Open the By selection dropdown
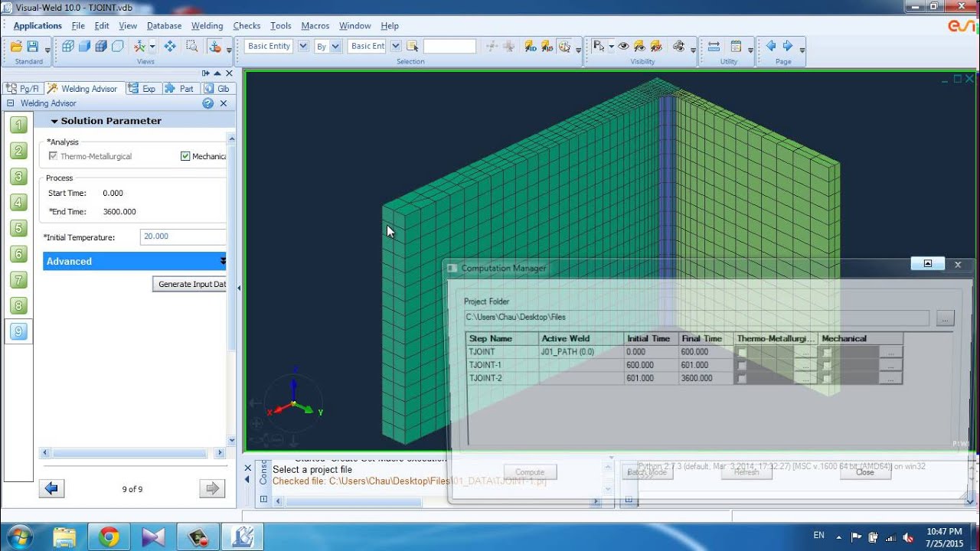Viewport: 980px width, 551px height. (335, 46)
